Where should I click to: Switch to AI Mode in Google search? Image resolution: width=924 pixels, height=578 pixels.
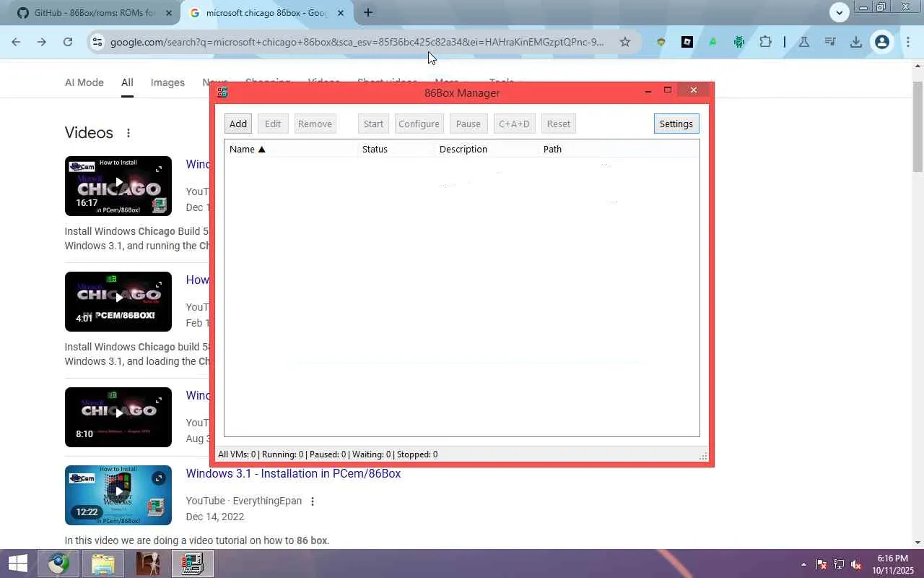[x=84, y=82]
